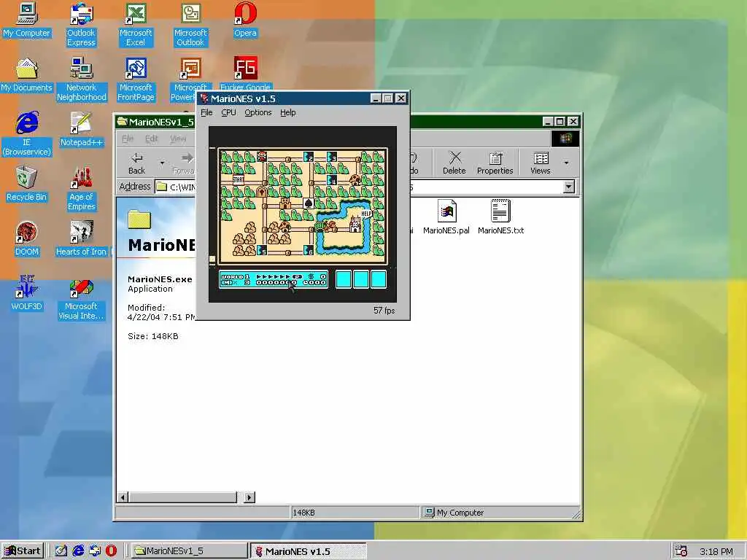The image size is (747, 560).
Task: Select the IE (Browservice) desktop icon
Action: click(x=26, y=134)
